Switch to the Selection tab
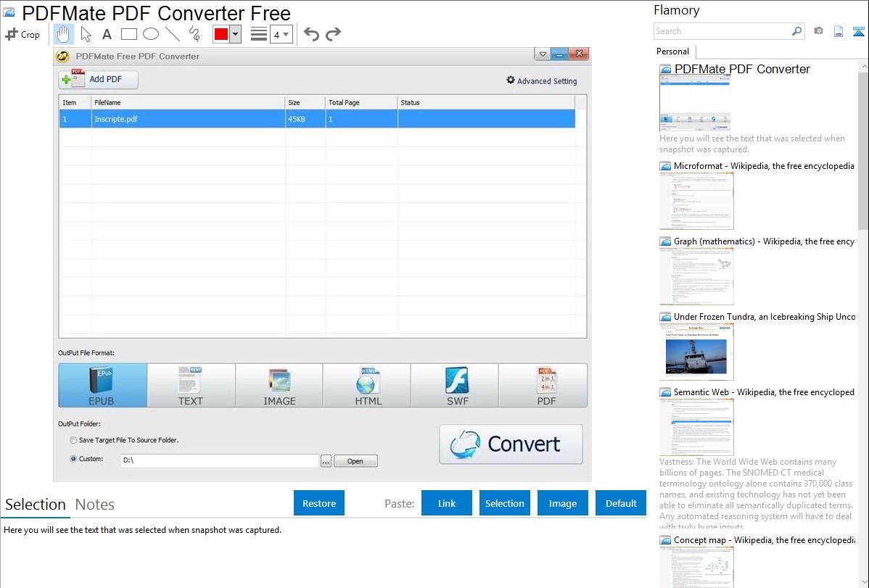Image resolution: width=869 pixels, height=588 pixels. 36,505
